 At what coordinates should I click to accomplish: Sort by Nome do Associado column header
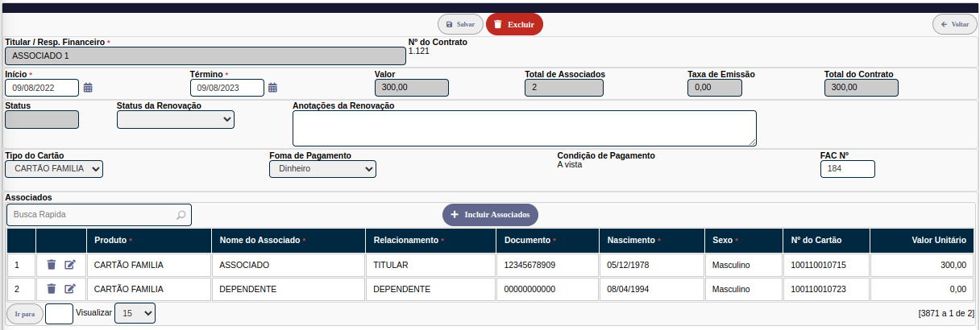click(259, 240)
